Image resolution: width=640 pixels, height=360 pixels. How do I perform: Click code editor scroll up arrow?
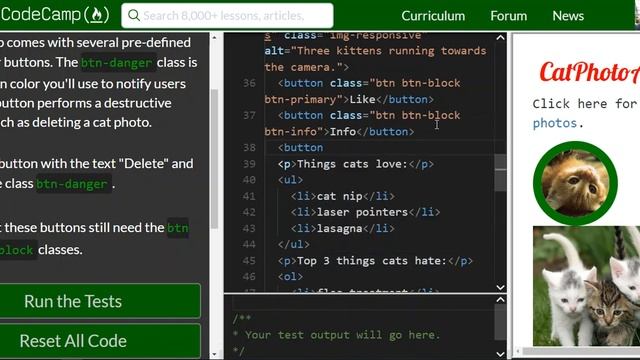point(500,38)
